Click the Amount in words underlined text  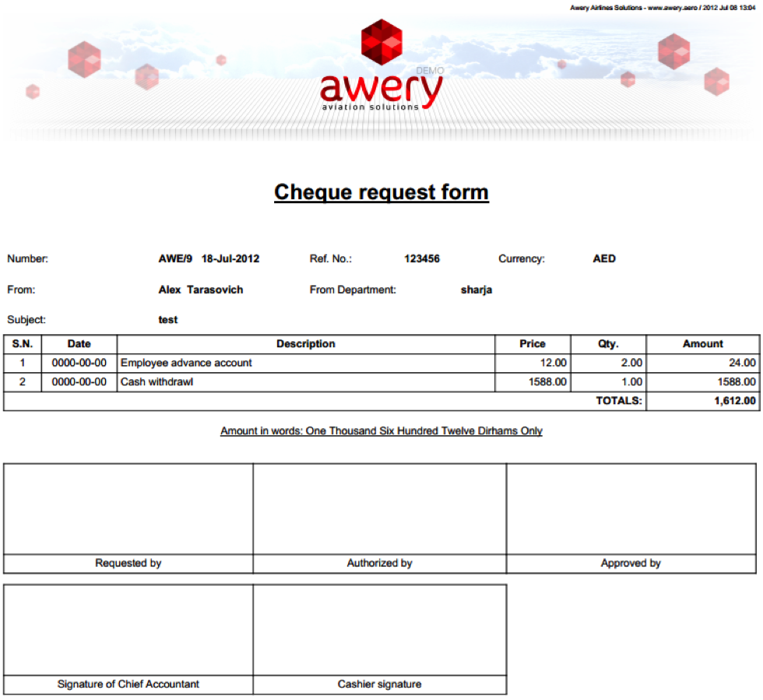381,431
